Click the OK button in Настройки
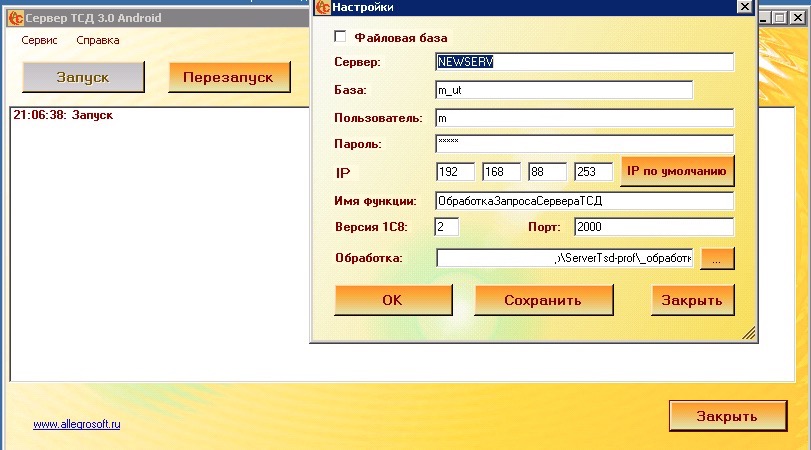 pos(393,300)
